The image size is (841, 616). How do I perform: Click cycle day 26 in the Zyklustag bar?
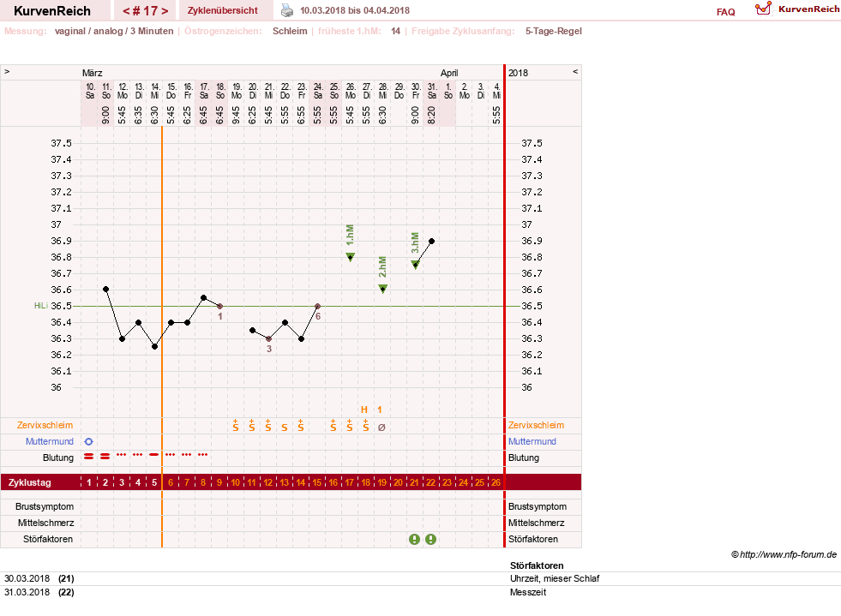click(x=496, y=482)
